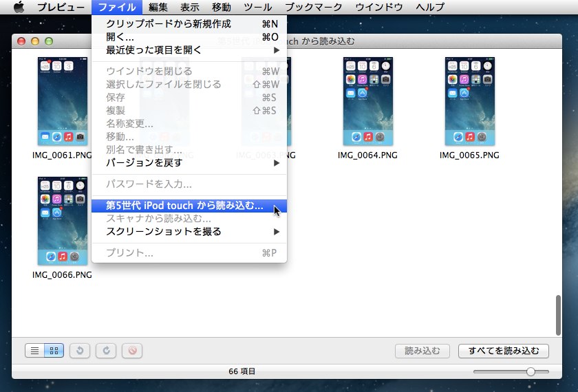The height and width of the screenshot is (392, 578).
Task: Expand 最近使った項目を開く submenu
Action: (189, 50)
